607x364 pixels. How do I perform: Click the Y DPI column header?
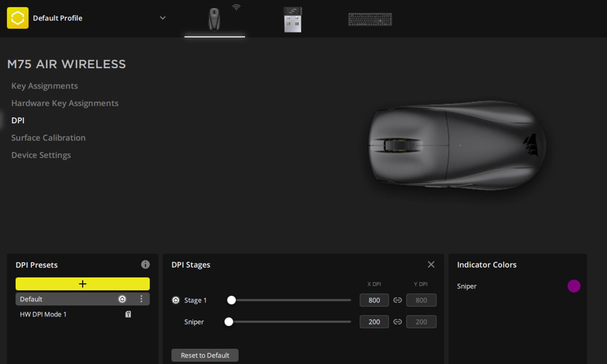(x=421, y=284)
